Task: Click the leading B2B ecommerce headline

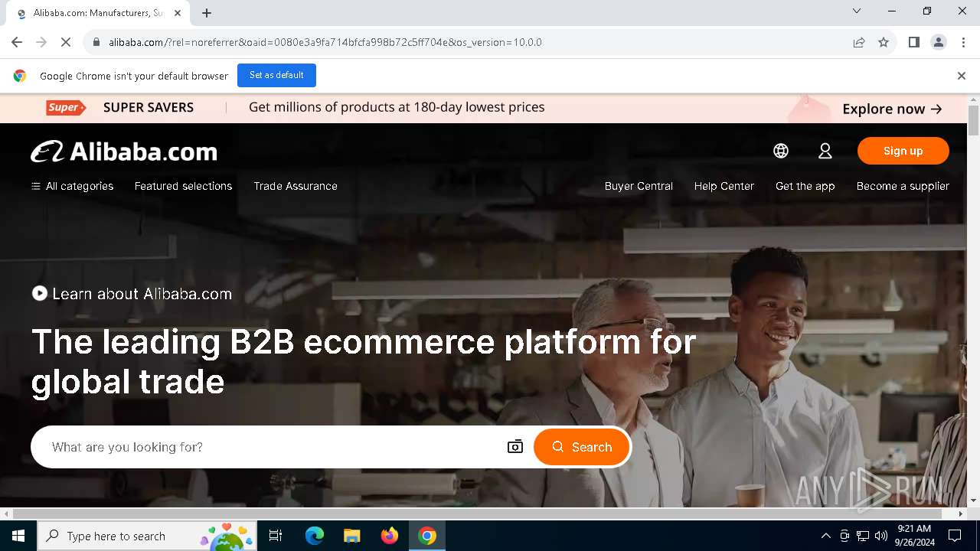Action: pos(364,361)
